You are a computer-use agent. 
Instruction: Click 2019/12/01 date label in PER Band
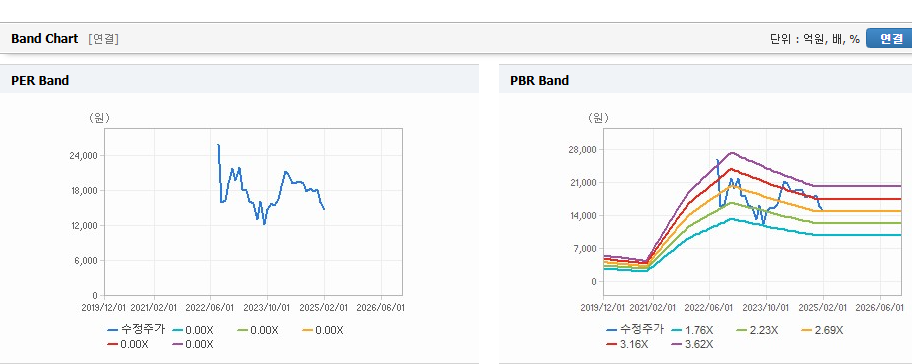[x=105, y=308]
